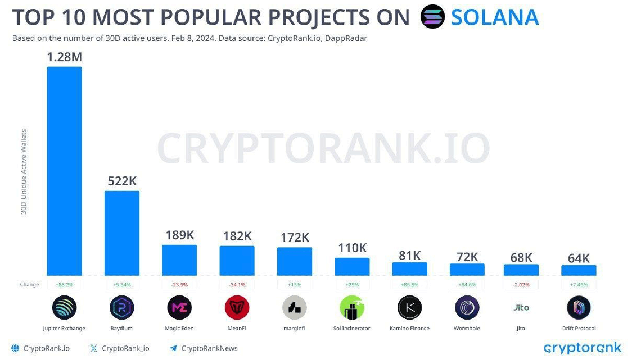Screen dimensions: 632x364
Task: Click the Jupiter Exchange 1.28M bar
Action: tap(65, 171)
